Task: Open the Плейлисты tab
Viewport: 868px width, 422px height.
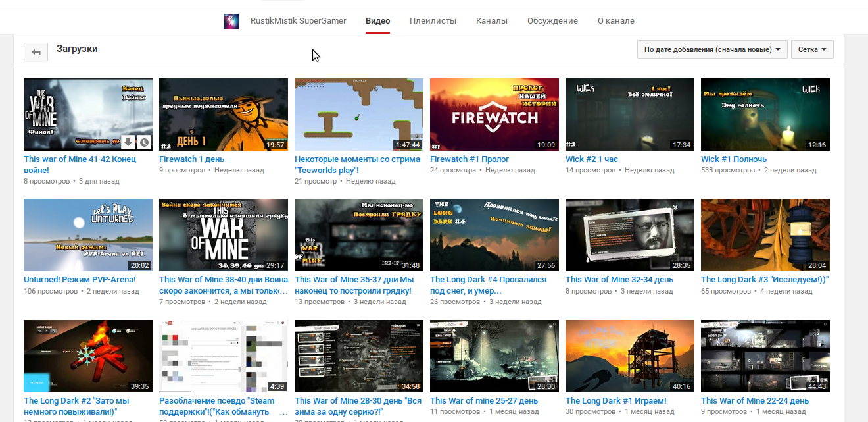Action: [x=433, y=21]
